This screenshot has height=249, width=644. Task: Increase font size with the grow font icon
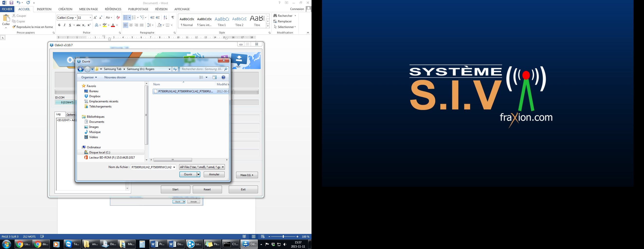(x=95, y=18)
